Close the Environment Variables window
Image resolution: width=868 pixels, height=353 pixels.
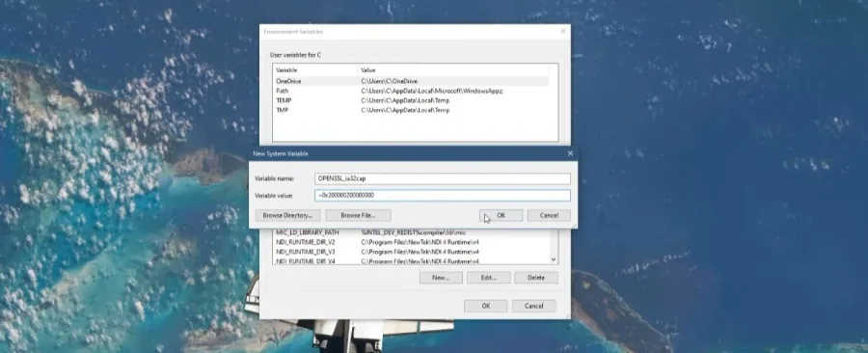point(563,32)
